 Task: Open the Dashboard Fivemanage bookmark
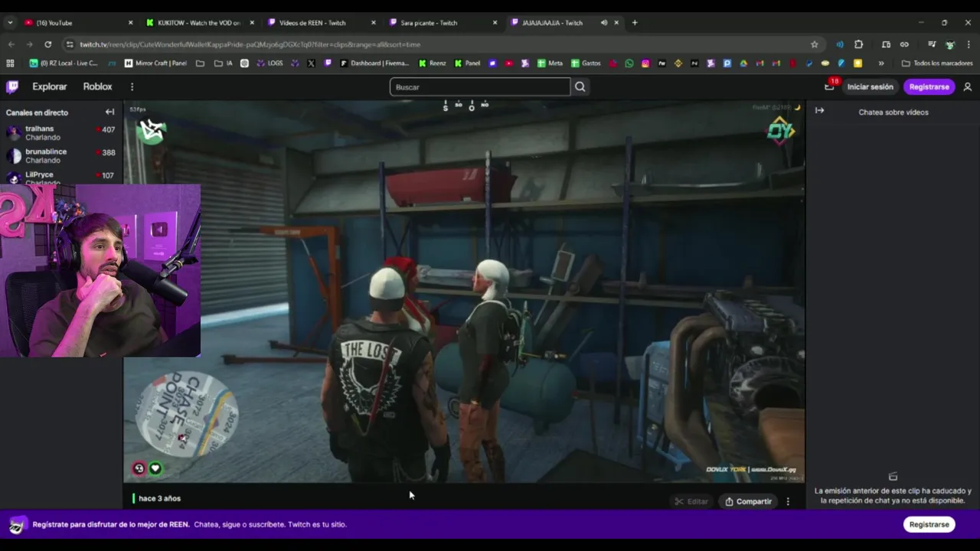click(x=376, y=64)
